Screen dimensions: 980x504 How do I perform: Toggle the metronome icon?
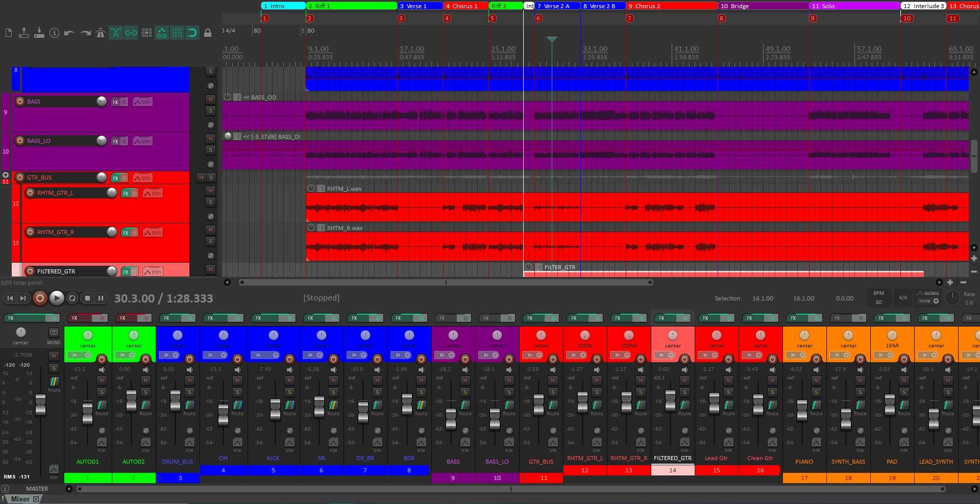[x=101, y=33]
